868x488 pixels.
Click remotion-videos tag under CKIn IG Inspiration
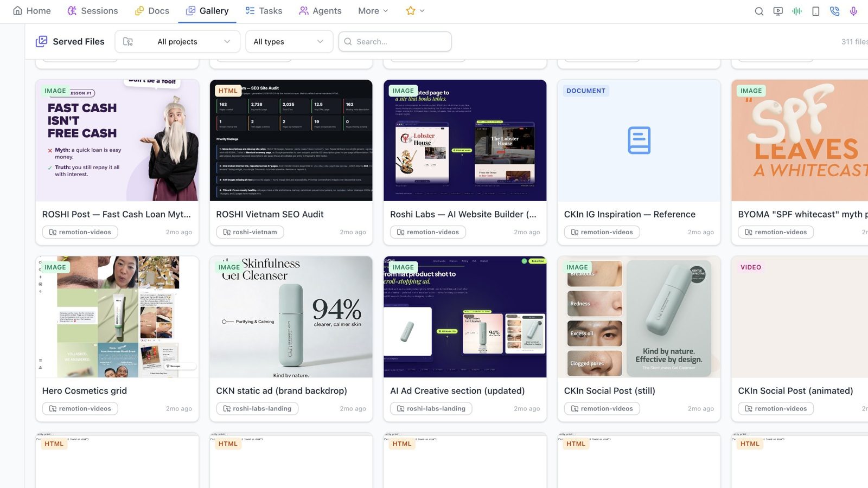602,232
